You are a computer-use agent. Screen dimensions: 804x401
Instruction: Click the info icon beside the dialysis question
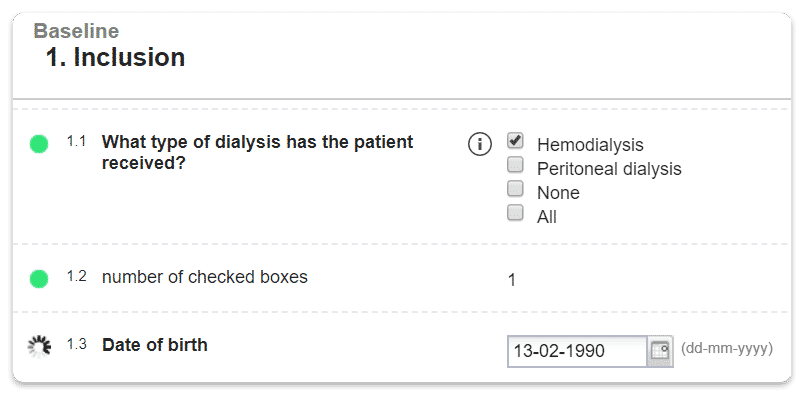[479, 145]
